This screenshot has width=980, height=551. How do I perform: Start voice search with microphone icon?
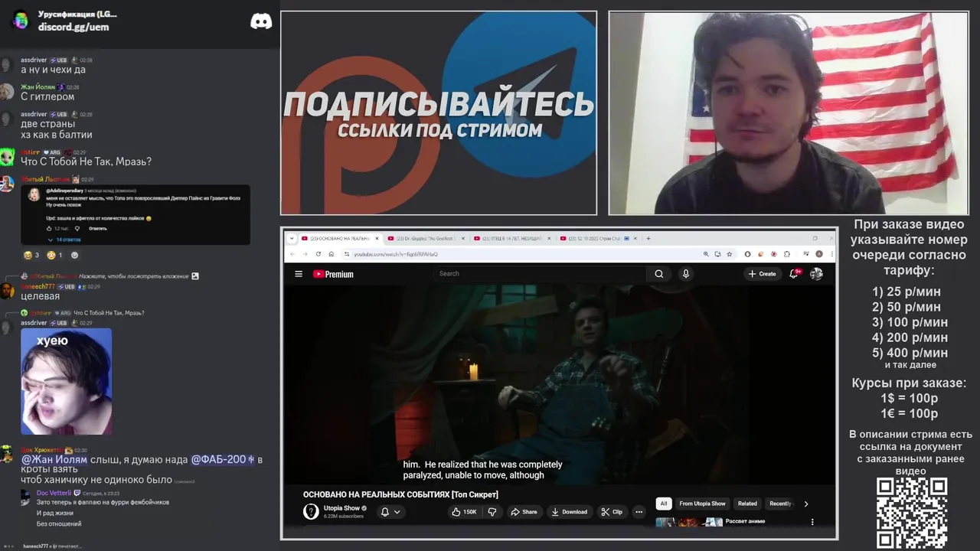tap(686, 274)
